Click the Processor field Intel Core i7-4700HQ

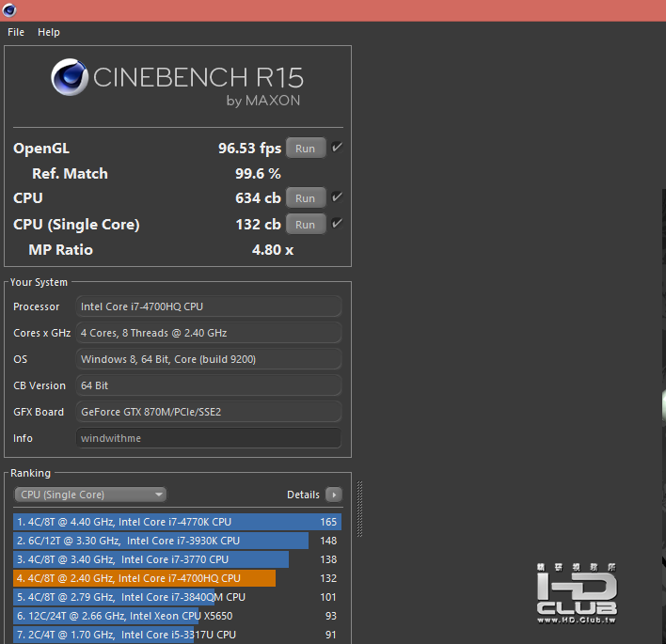[x=209, y=306]
